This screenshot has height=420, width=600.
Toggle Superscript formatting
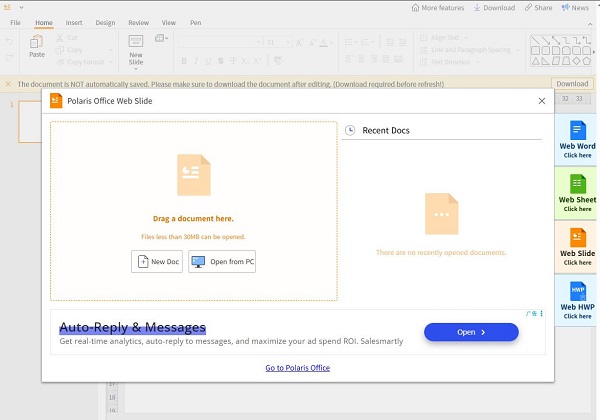coord(258,61)
